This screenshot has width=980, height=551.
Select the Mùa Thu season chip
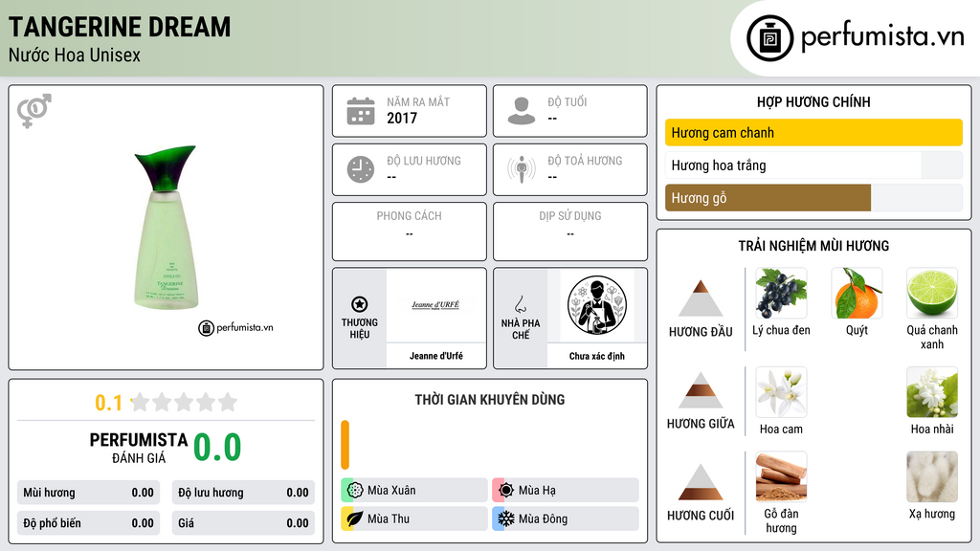point(413,518)
